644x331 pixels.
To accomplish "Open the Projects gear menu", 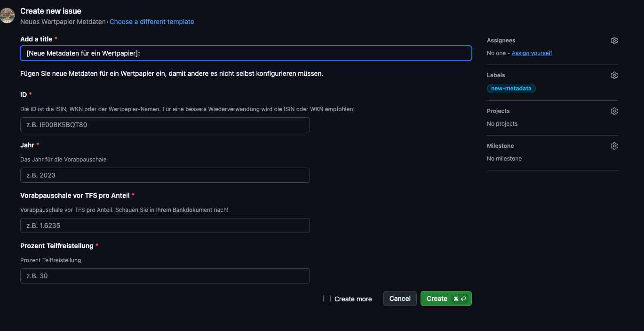I will [614, 111].
